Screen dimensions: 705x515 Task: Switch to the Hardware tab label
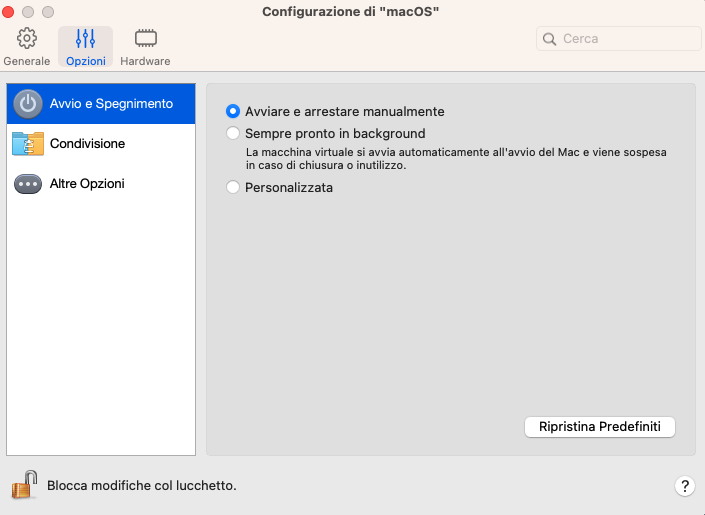click(x=146, y=61)
